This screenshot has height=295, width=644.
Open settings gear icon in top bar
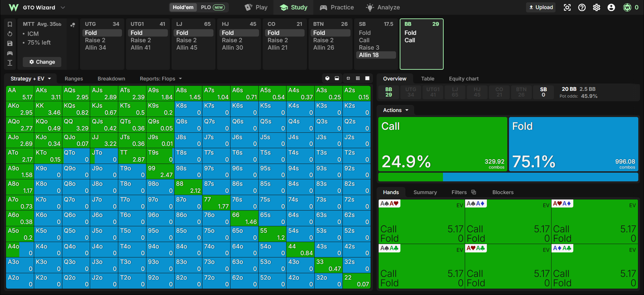[597, 7]
